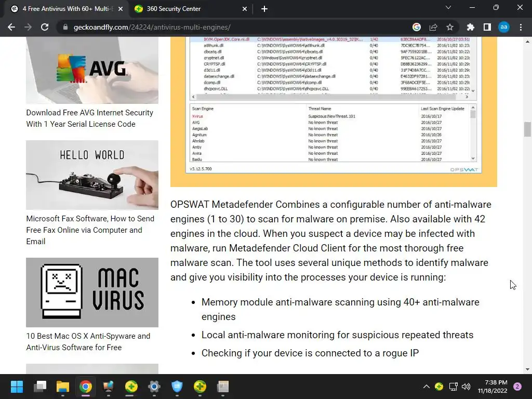Click the page vertical scrollbar thumb
Screen dimensions: 532x399
[x=527, y=129]
